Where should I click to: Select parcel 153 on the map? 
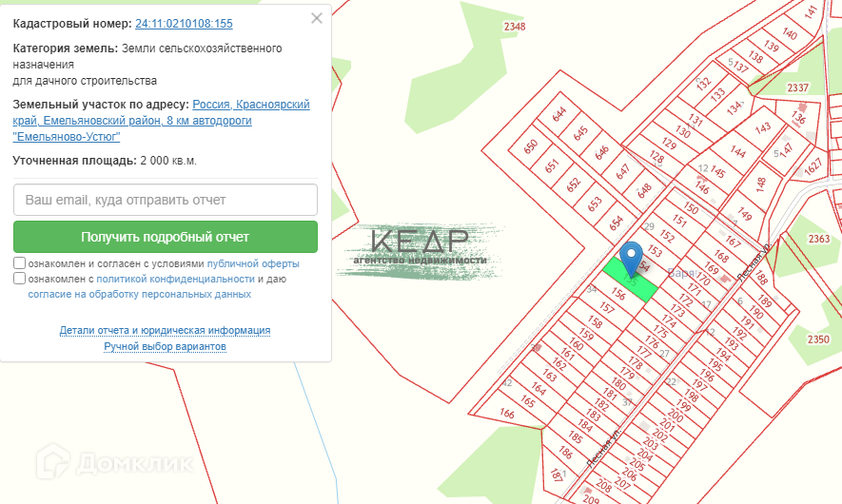655,250
